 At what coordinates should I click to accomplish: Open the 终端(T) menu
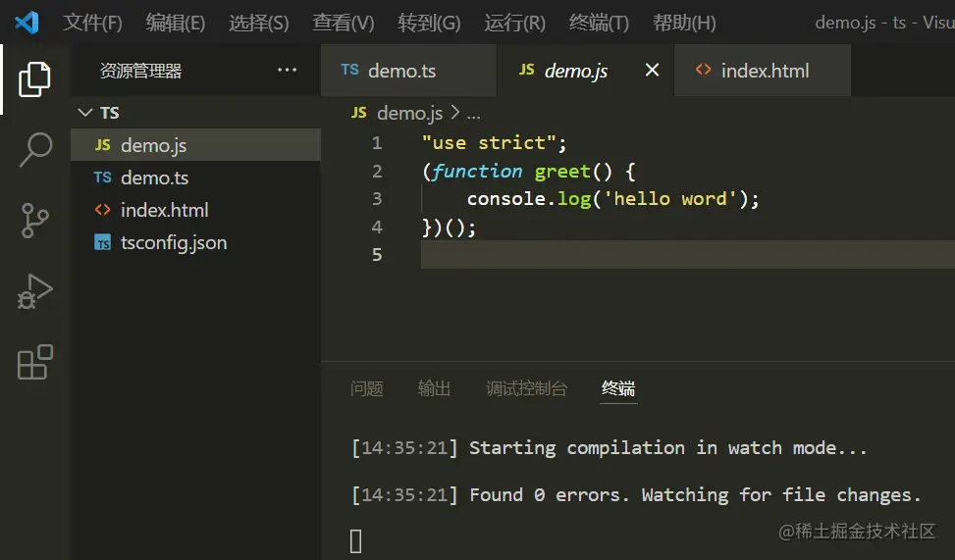coord(599,23)
